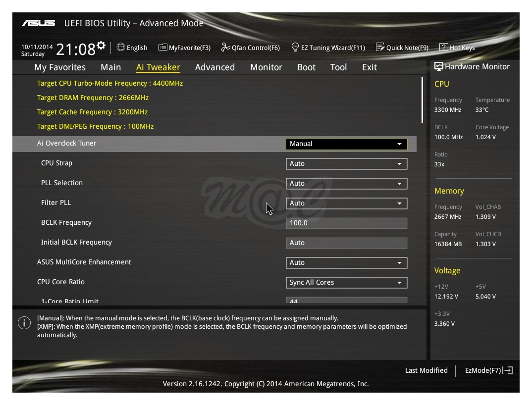Click the Quick Note pencil icon
Viewport: 532px width, 405px height.
pos(380,47)
